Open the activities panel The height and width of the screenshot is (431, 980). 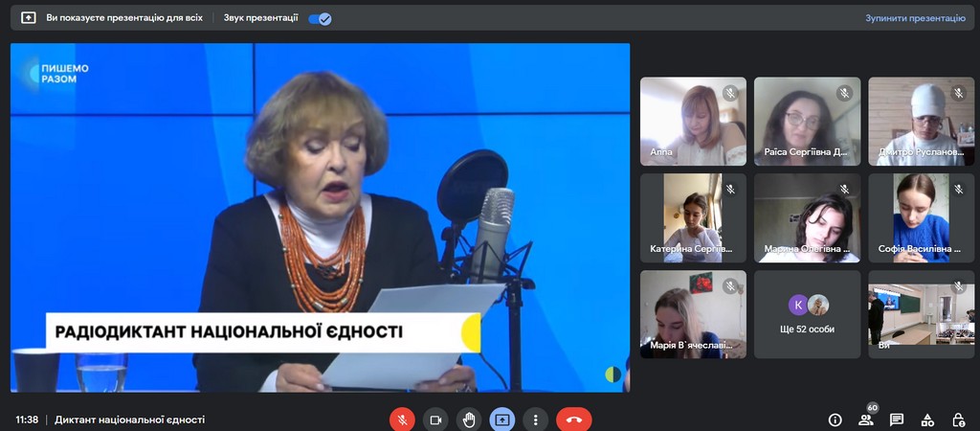[927, 420]
